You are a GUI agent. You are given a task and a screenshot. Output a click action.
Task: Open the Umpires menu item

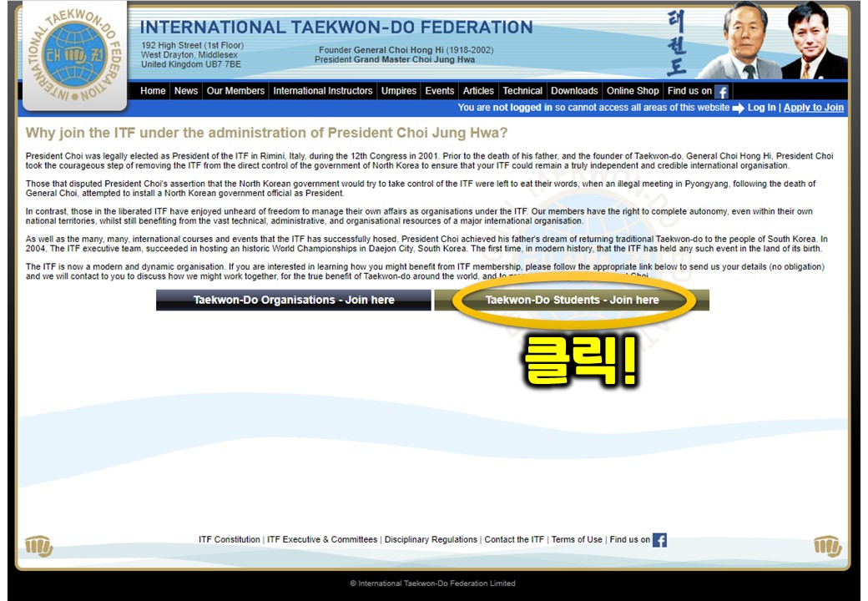click(x=399, y=91)
